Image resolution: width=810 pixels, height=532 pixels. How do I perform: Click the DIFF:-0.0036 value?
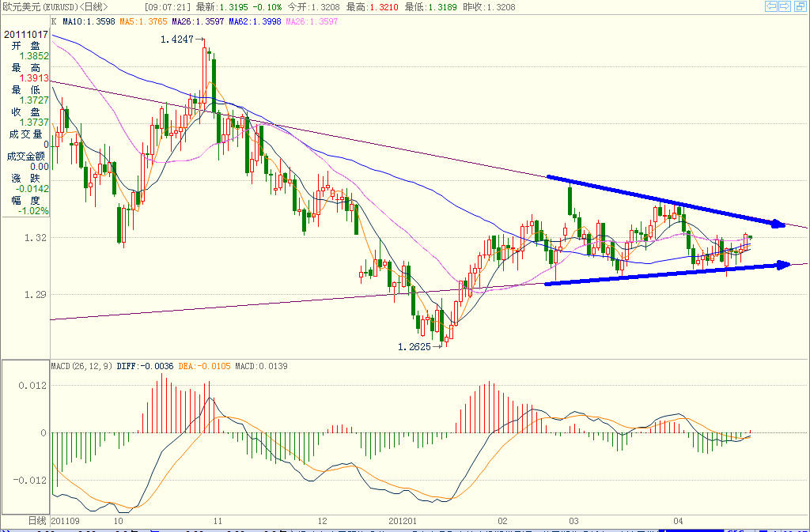coord(146,366)
